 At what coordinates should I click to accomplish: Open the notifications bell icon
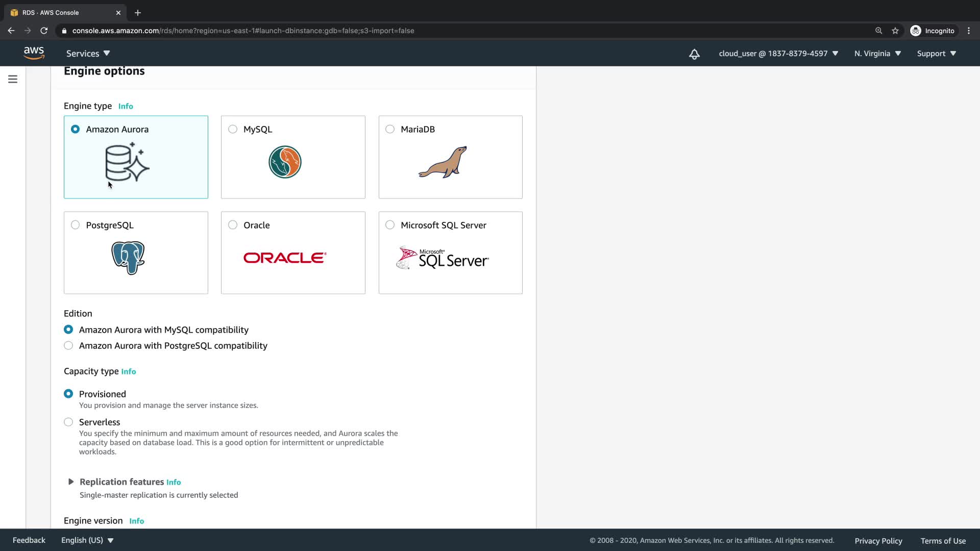pyautogui.click(x=694, y=54)
